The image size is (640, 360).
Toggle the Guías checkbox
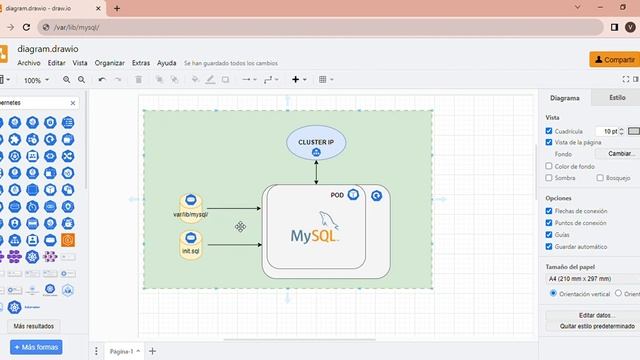tap(549, 235)
